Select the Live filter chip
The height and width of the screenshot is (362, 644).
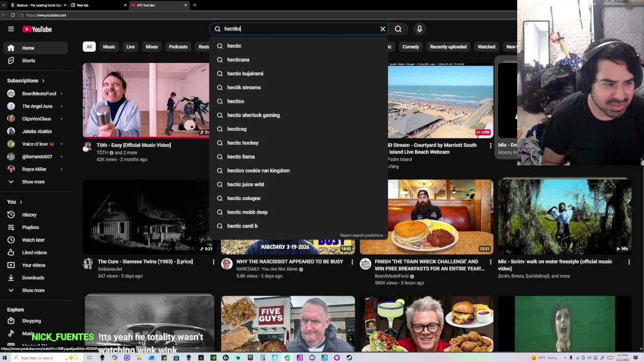(x=130, y=47)
